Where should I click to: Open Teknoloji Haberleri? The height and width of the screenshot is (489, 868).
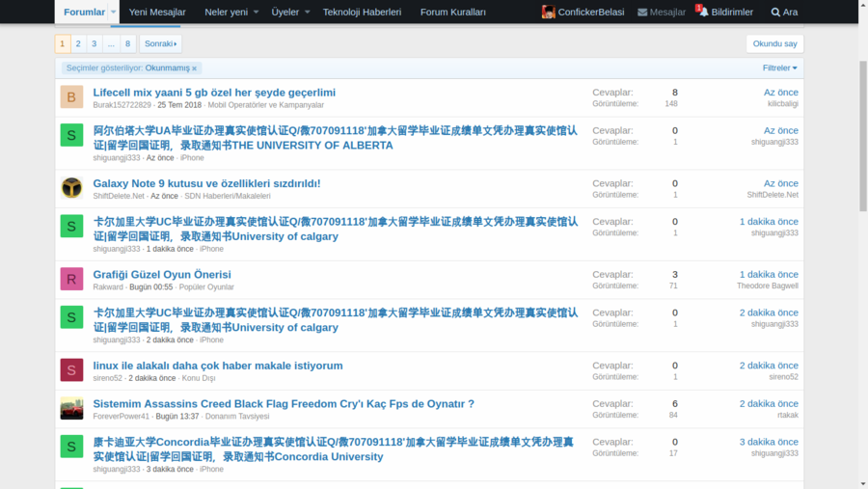point(362,12)
